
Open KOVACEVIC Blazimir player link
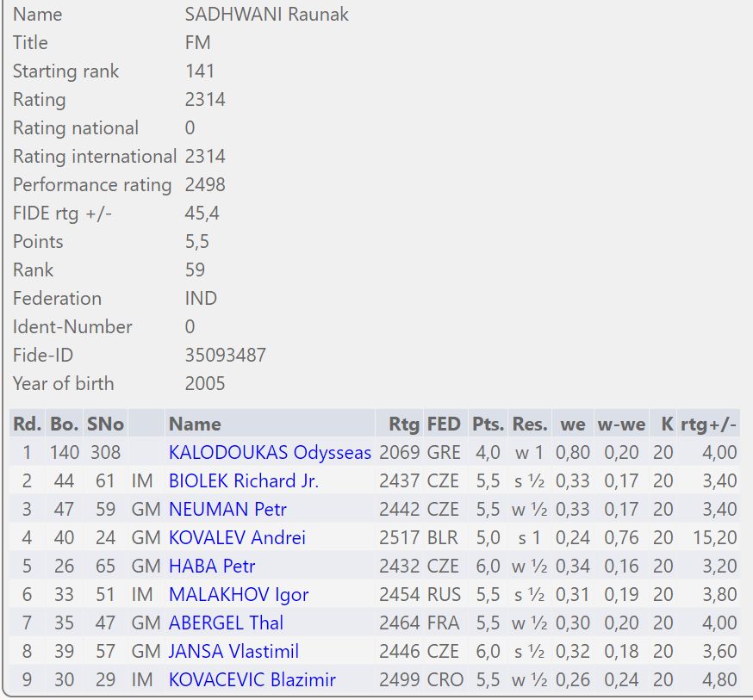tap(252, 679)
